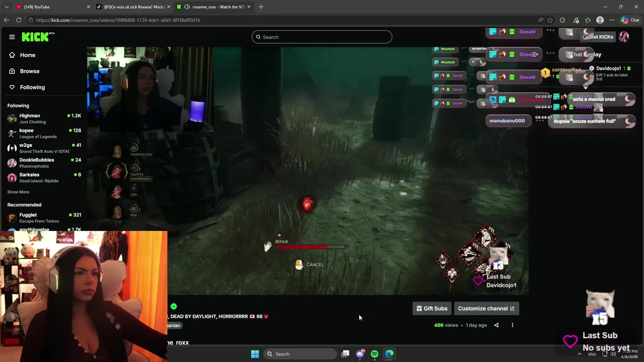Screen dimensions: 644x362
Task: Open Edge Settings and more menu
Action: 612,20
